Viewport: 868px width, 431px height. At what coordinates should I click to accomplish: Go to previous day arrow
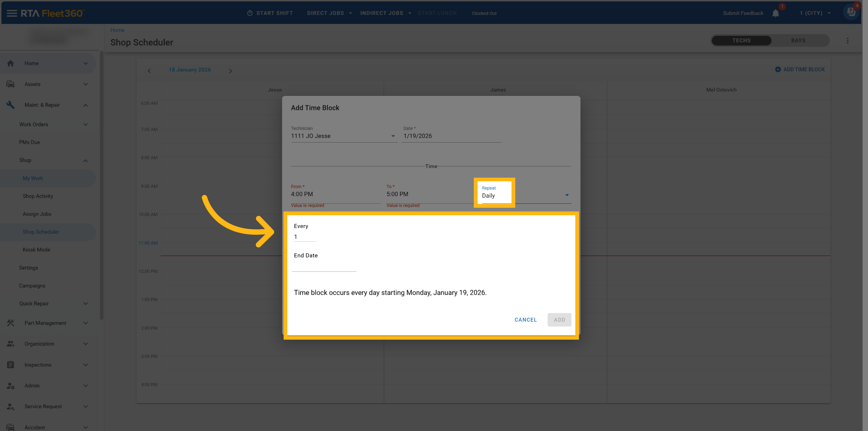coord(149,71)
